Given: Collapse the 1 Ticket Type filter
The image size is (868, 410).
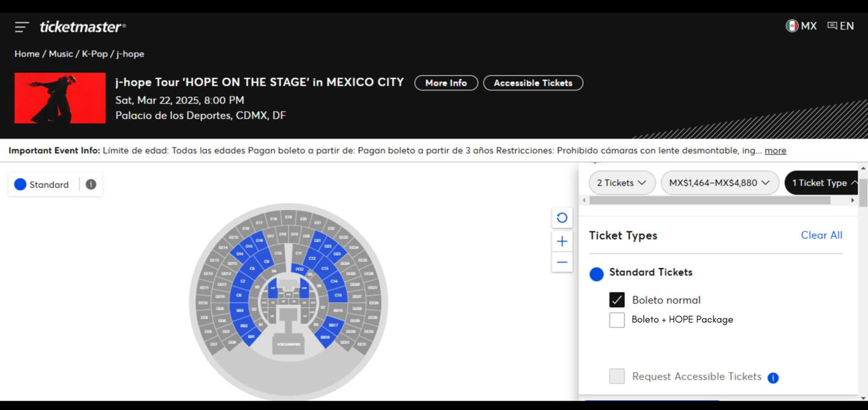Looking at the screenshot, I should click(824, 183).
